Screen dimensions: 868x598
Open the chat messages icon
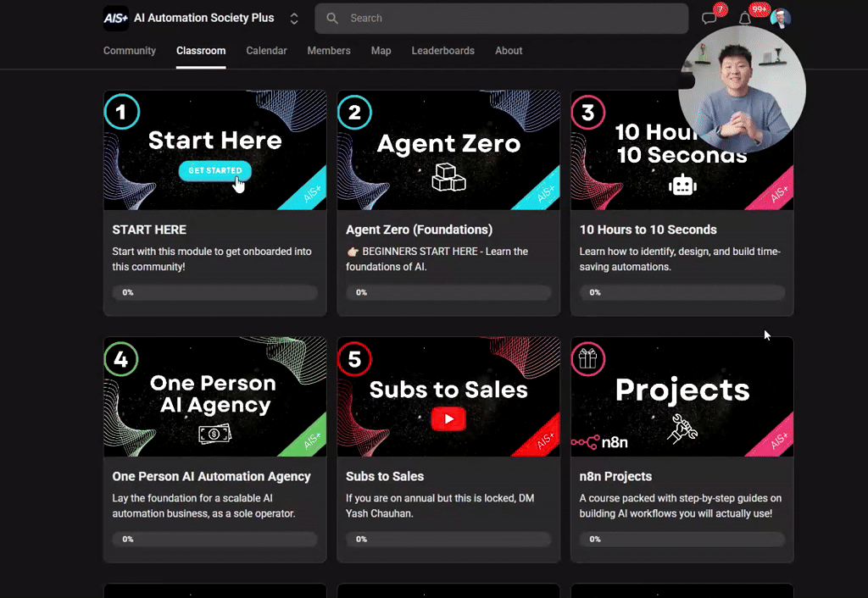point(710,18)
